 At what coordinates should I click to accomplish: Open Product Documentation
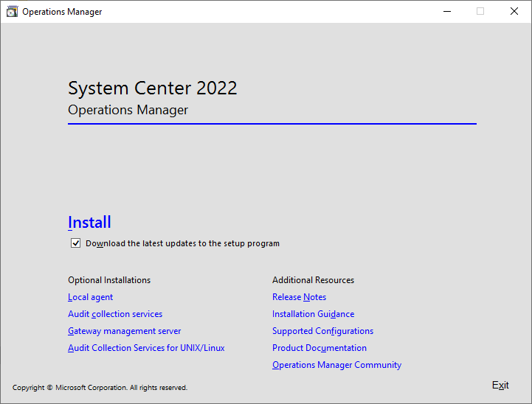pyautogui.click(x=319, y=348)
